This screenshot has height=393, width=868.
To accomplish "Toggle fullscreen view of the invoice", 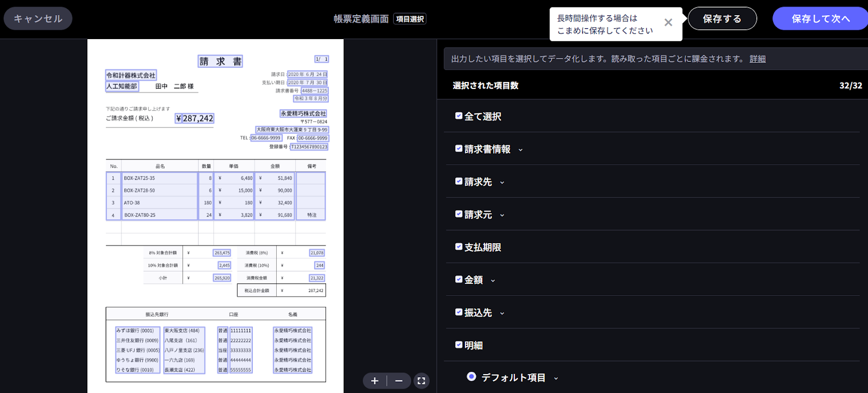I will [422, 381].
